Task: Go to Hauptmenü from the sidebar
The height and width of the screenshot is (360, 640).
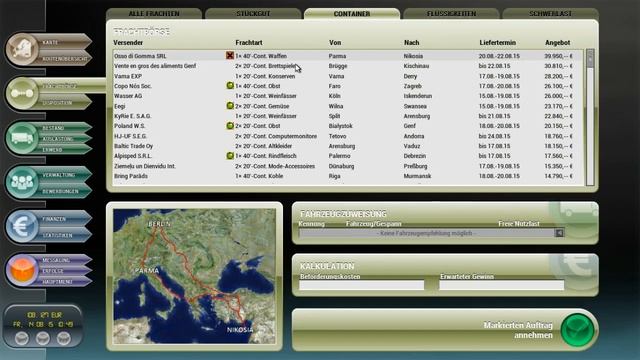Action: click(x=64, y=282)
